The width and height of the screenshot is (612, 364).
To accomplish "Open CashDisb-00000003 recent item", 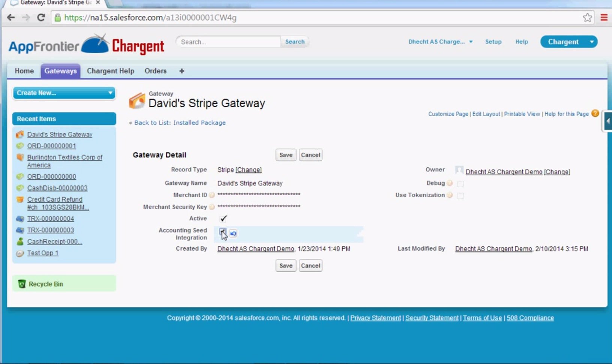I will coord(57,188).
